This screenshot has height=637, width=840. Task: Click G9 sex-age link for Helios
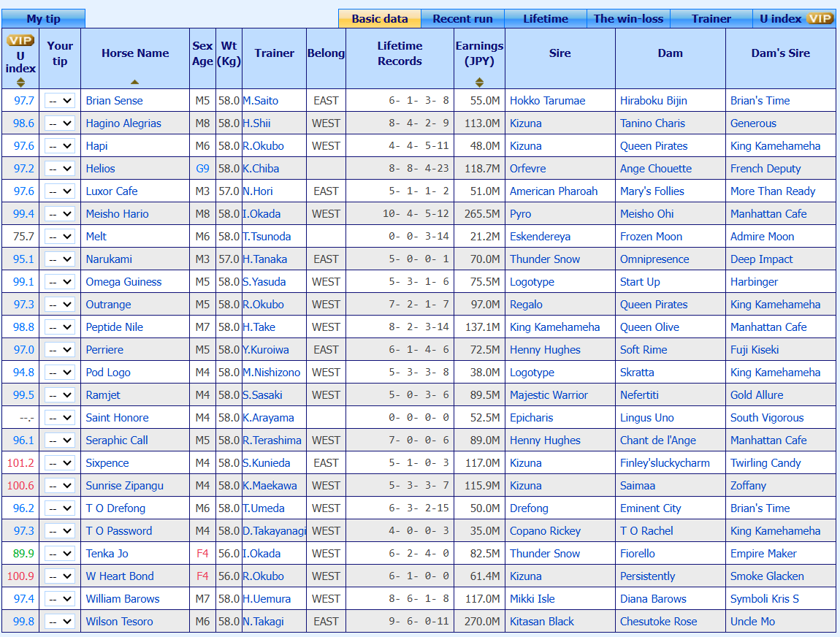pyautogui.click(x=202, y=169)
